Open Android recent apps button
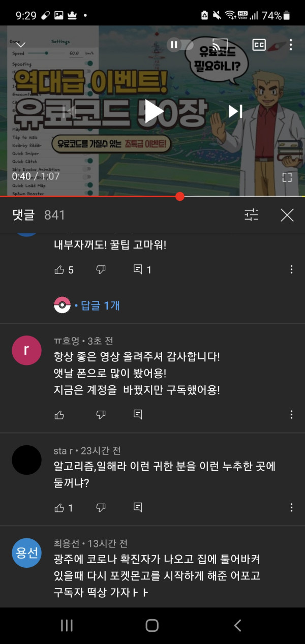The width and height of the screenshot is (305, 644). (67, 625)
